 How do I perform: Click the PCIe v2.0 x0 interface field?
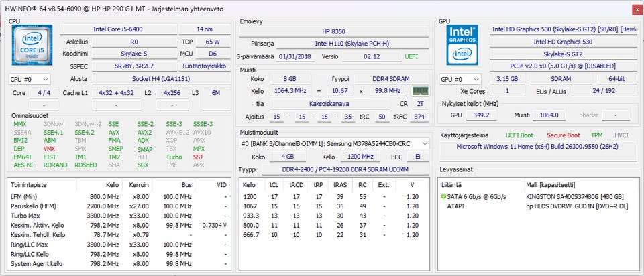(563, 66)
